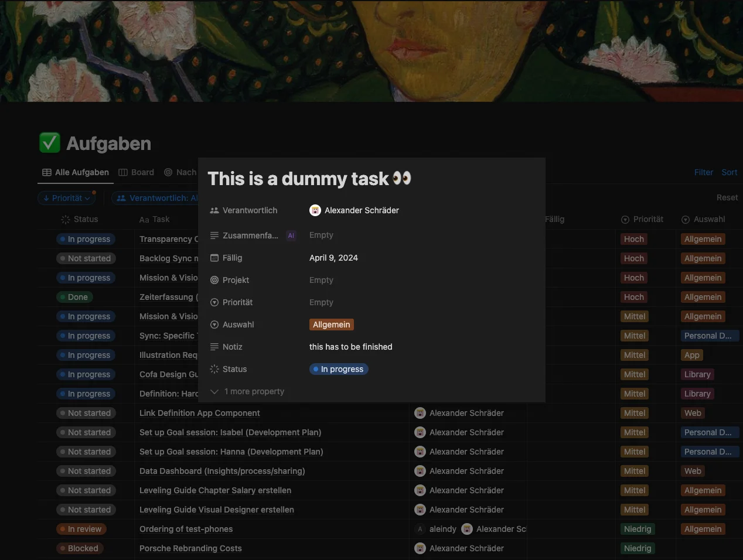Click the April 9, 2024 due date
Image resolution: width=743 pixels, height=560 pixels.
click(x=333, y=258)
